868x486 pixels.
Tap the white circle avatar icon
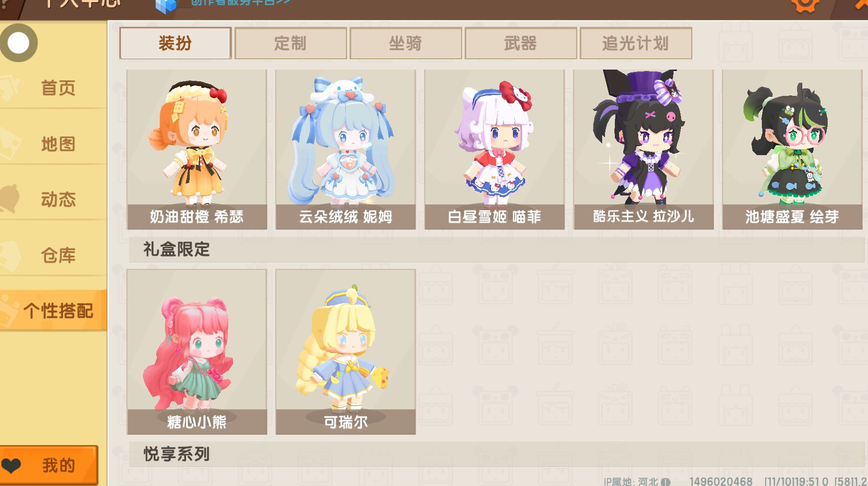[18, 43]
